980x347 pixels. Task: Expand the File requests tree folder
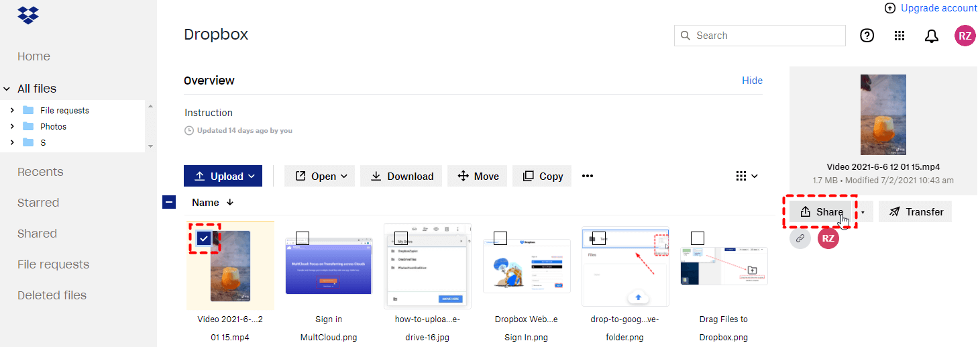12,110
